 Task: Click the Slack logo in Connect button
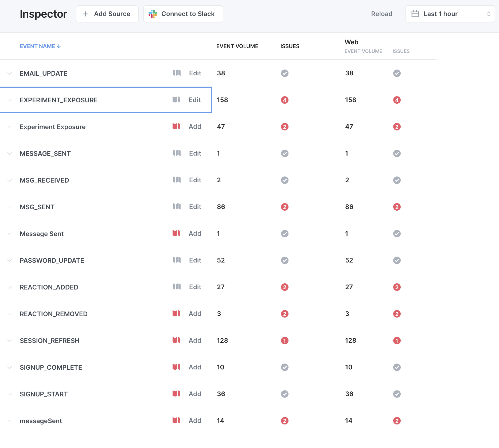click(x=153, y=14)
